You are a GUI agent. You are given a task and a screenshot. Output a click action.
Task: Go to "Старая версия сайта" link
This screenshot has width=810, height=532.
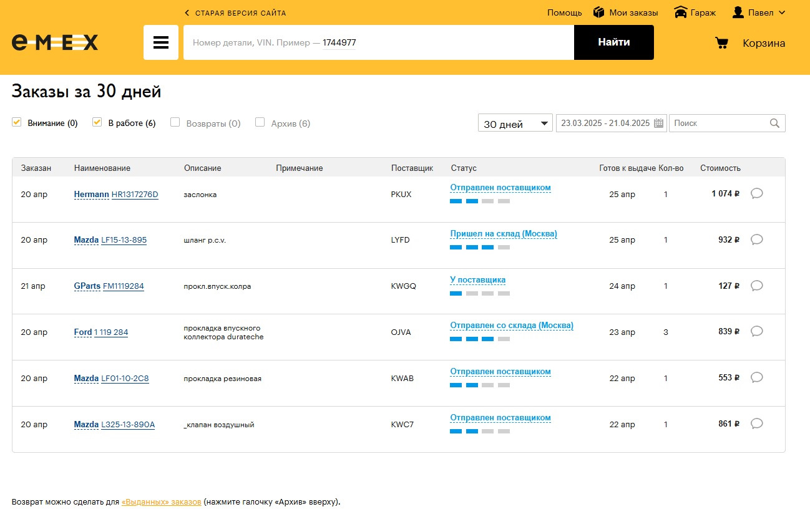[236, 12]
